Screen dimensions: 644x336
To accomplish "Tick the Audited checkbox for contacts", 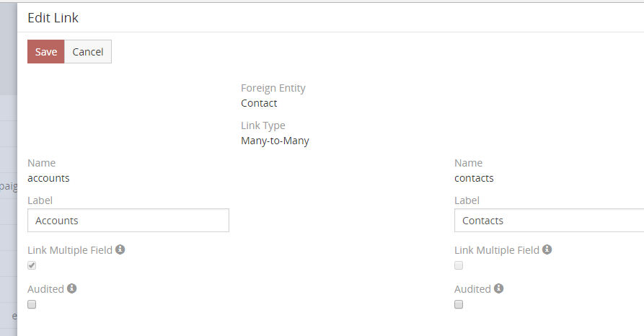I will click(459, 304).
